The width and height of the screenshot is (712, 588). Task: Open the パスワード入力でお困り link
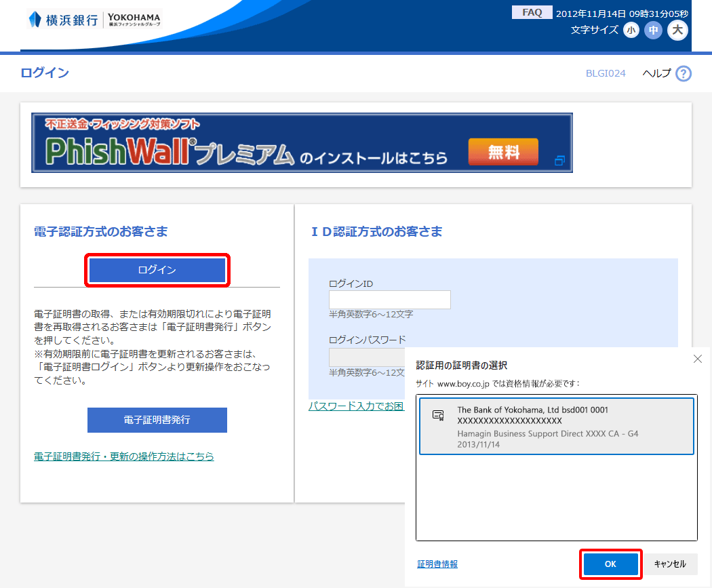pos(356,406)
